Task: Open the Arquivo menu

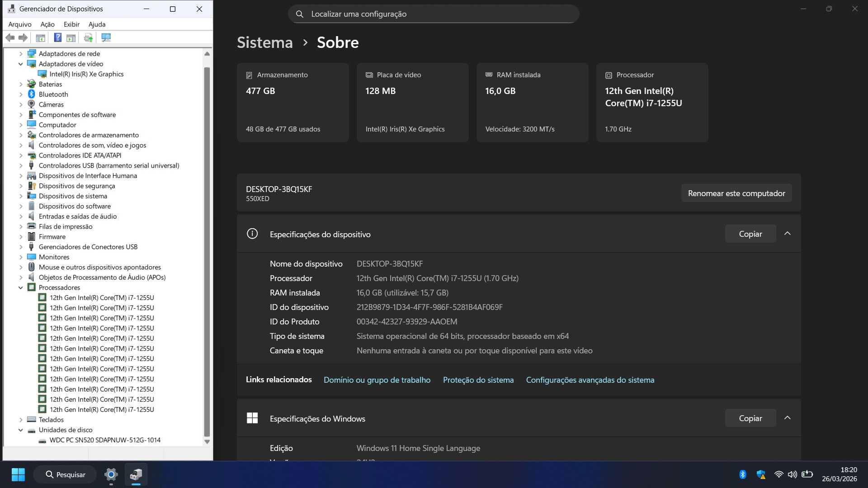Action: click(x=20, y=24)
